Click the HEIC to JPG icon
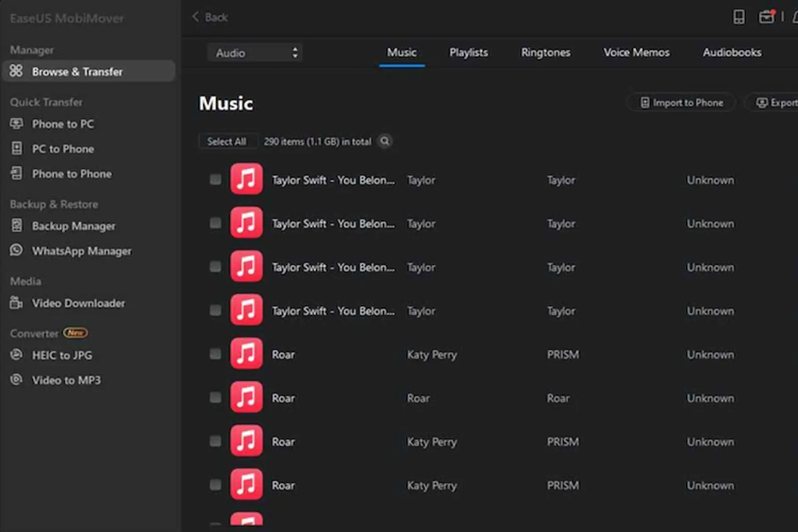 pyautogui.click(x=17, y=355)
